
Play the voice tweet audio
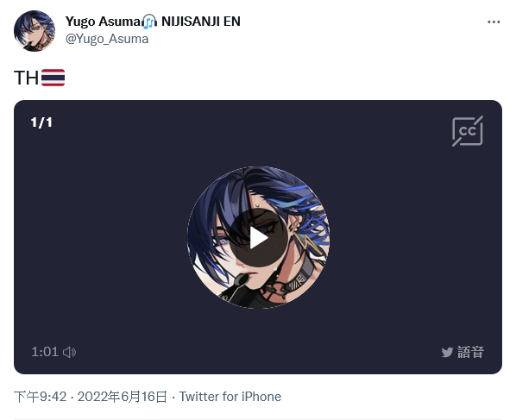click(258, 238)
